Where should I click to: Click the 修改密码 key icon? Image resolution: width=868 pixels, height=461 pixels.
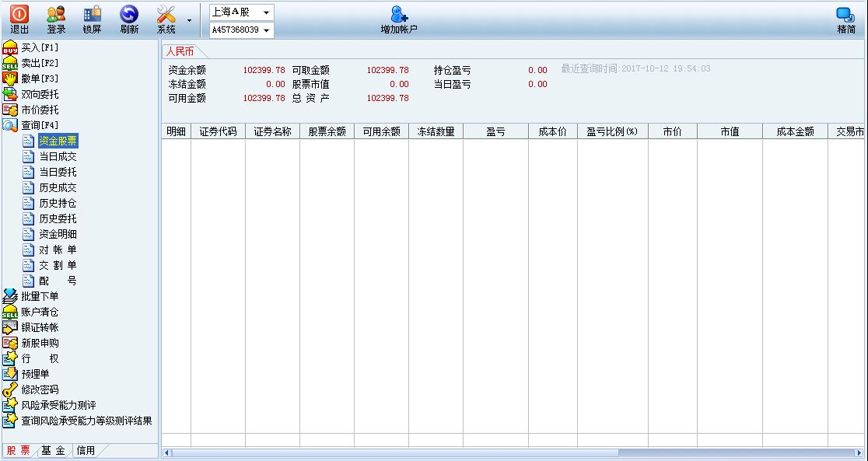pos(10,389)
